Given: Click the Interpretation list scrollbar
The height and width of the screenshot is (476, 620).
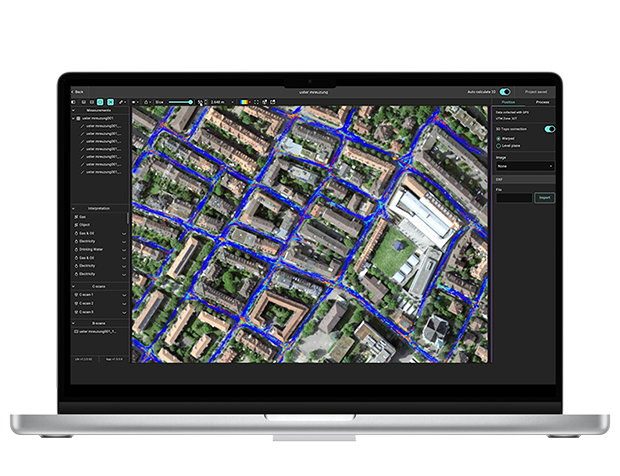Looking at the screenshot, I should coord(128,218).
